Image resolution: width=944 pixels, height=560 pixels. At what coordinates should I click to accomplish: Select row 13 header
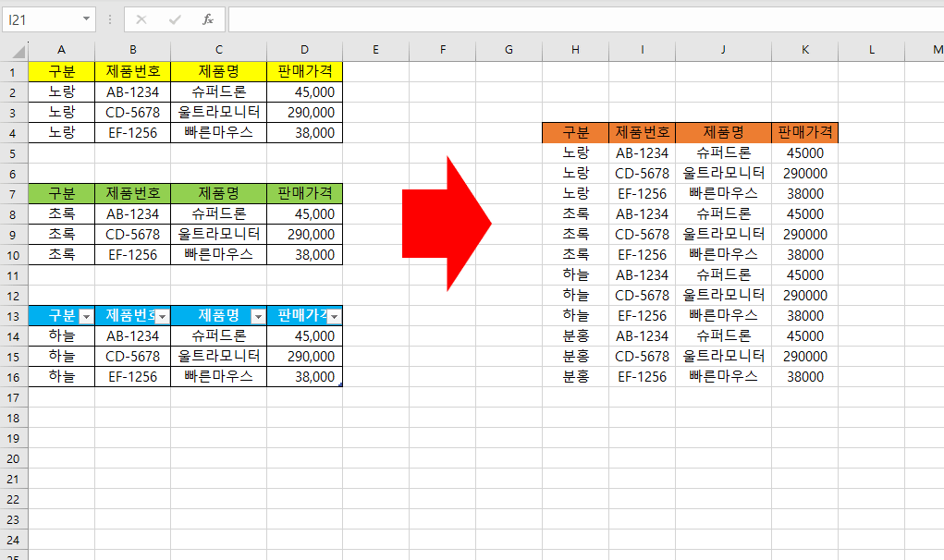13,316
